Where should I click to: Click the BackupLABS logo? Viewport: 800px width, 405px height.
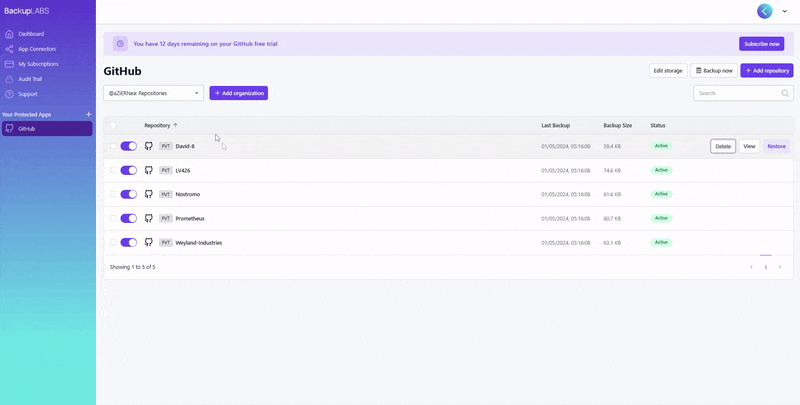pos(27,11)
